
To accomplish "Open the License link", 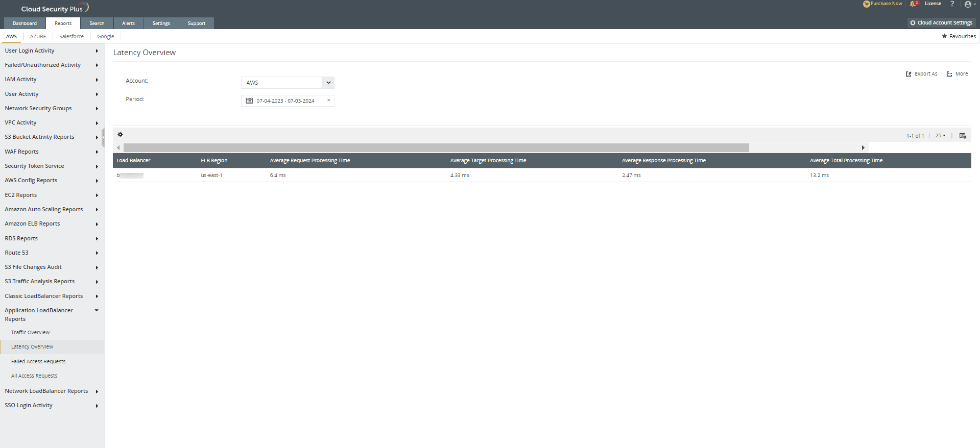I will click(x=933, y=4).
